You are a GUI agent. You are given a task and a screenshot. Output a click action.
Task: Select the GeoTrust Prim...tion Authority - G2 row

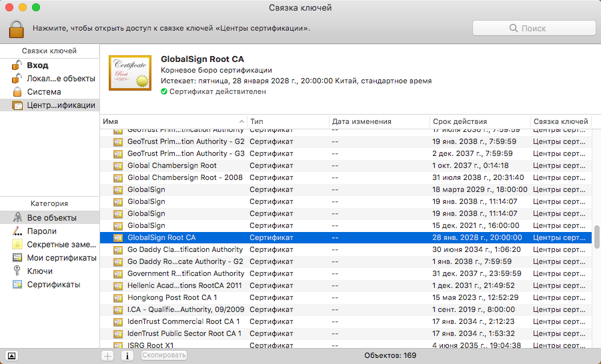[346, 141]
